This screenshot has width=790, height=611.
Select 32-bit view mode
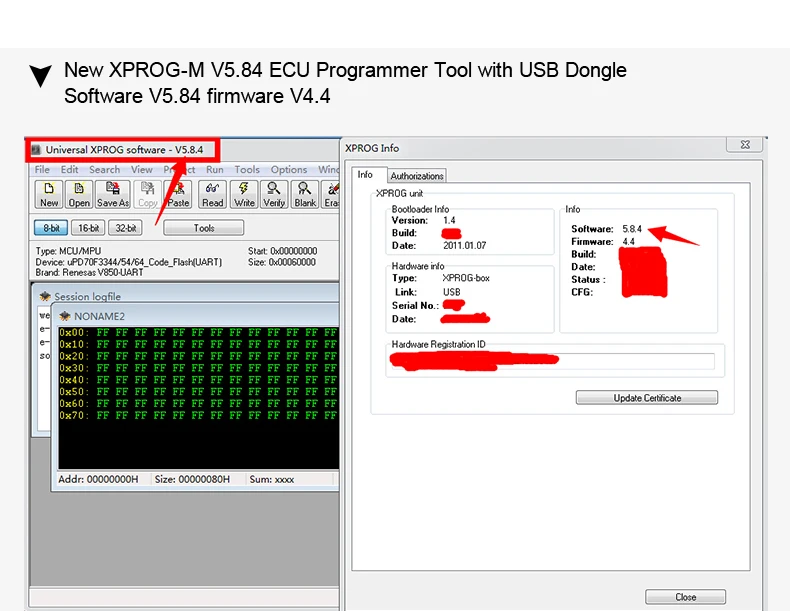(x=125, y=228)
